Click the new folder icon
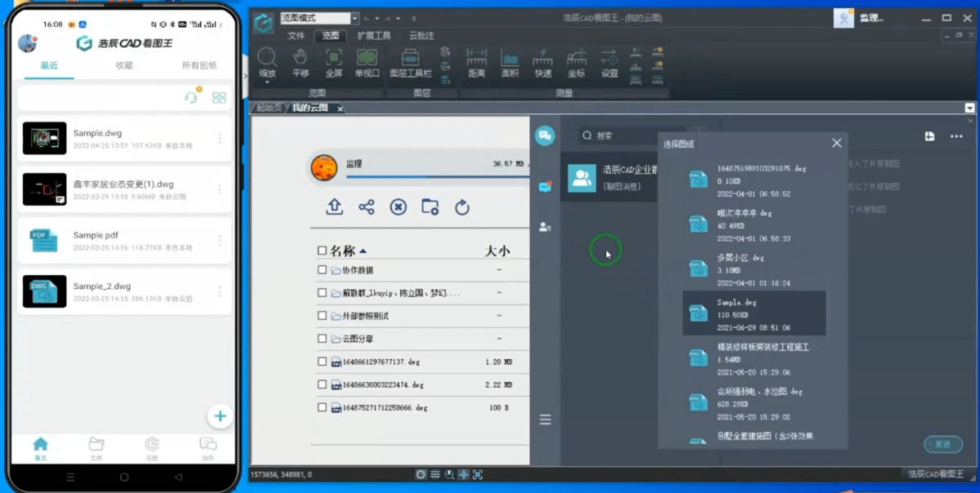This screenshot has width=980, height=493. 430,207
